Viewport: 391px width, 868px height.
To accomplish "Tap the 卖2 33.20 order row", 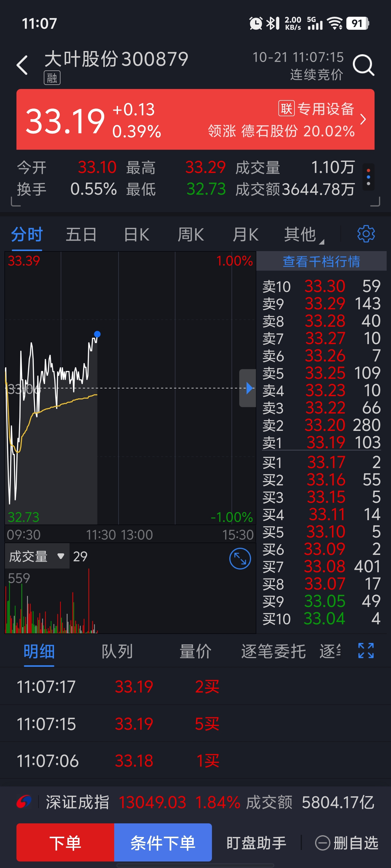I will tap(321, 425).
